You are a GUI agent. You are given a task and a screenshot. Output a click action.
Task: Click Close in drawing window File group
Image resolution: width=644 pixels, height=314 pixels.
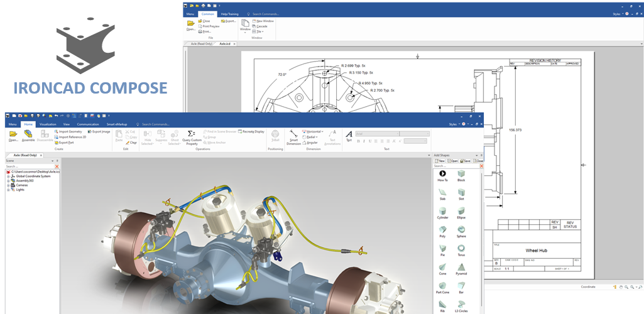pyautogui.click(x=204, y=21)
